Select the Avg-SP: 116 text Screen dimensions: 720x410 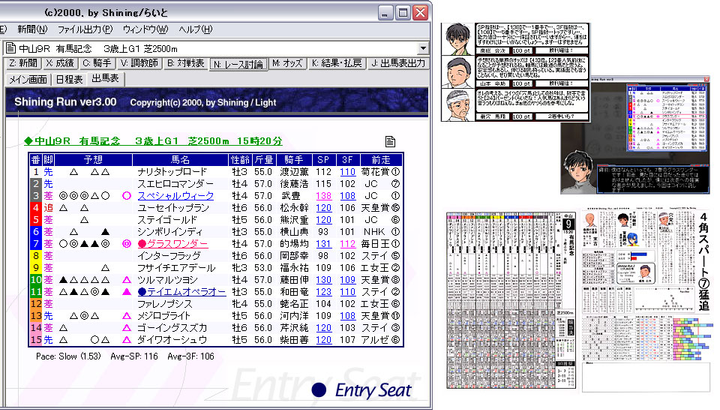click(134, 356)
